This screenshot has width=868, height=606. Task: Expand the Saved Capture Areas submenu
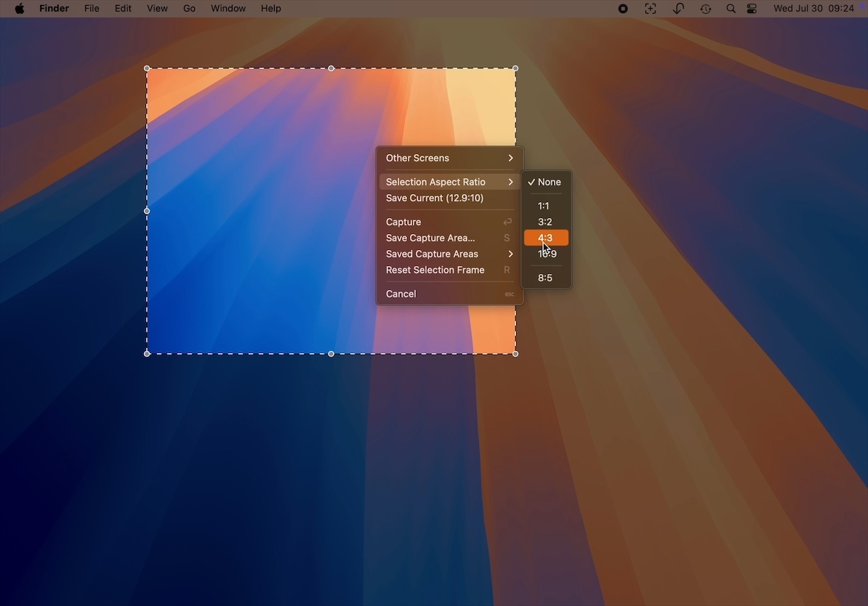449,254
